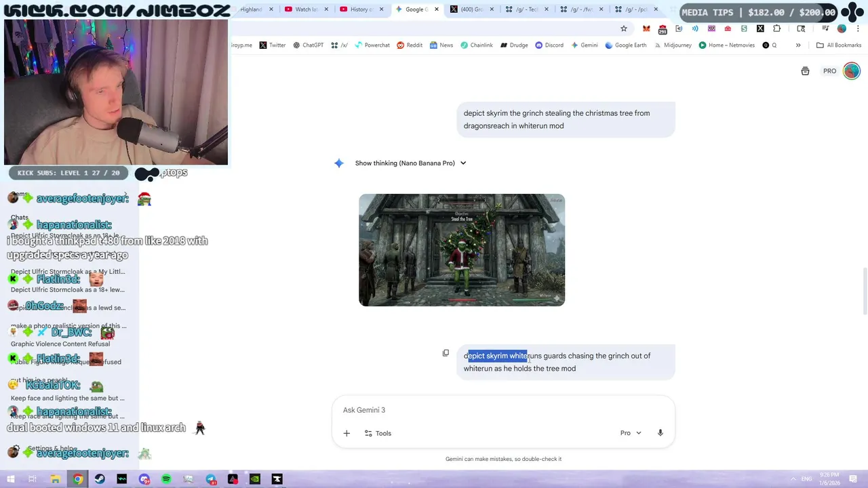Open Telegram from the taskbar
The height and width of the screenshot is (488, 868).
pos(211,479)
